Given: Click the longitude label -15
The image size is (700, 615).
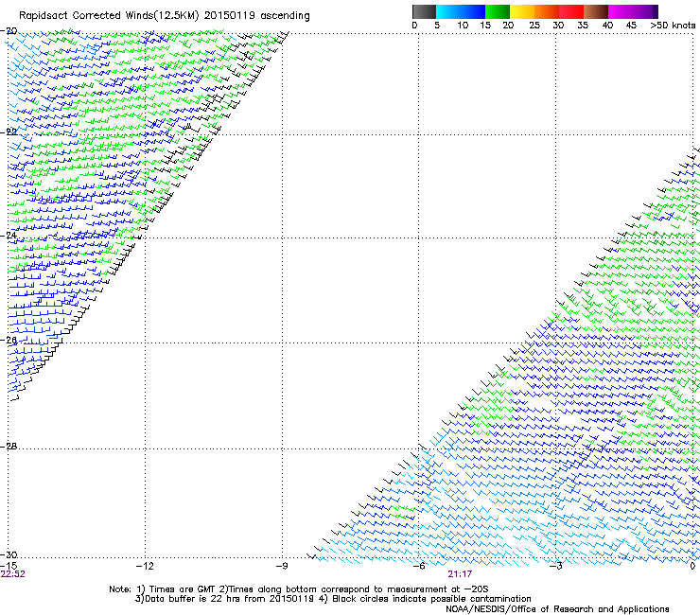Looking at the screenshot, I should tap(9, 566).
